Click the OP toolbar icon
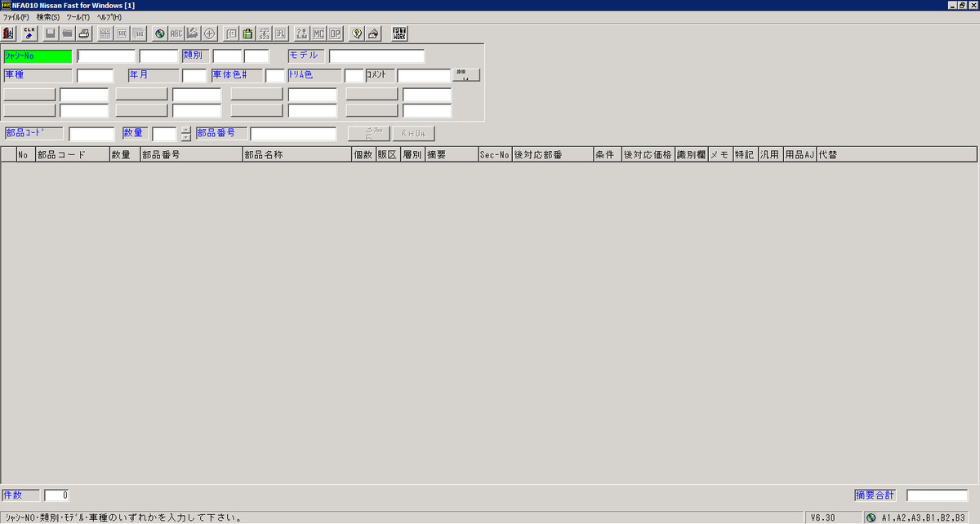The image size is (980, 524). (335, 33)
